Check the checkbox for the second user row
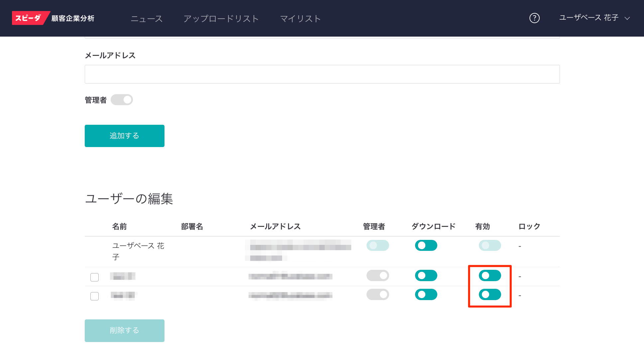Image resolution: width=644 pixels, height=346 pixels. point(95,277)
